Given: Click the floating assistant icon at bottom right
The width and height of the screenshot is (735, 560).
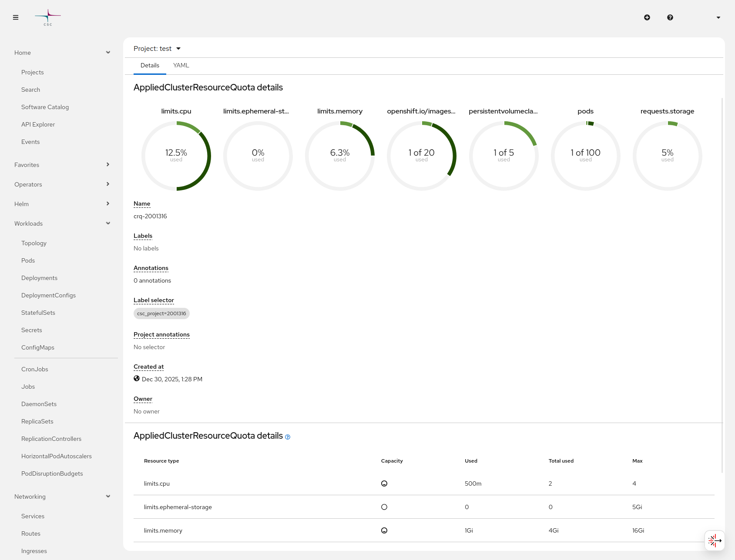Looking at the screenshot, I should point(715,540).
